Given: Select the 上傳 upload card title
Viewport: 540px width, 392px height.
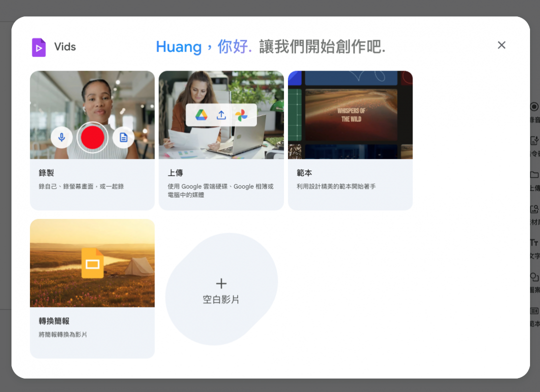Looking at the screenshot, I should [175, 173].
